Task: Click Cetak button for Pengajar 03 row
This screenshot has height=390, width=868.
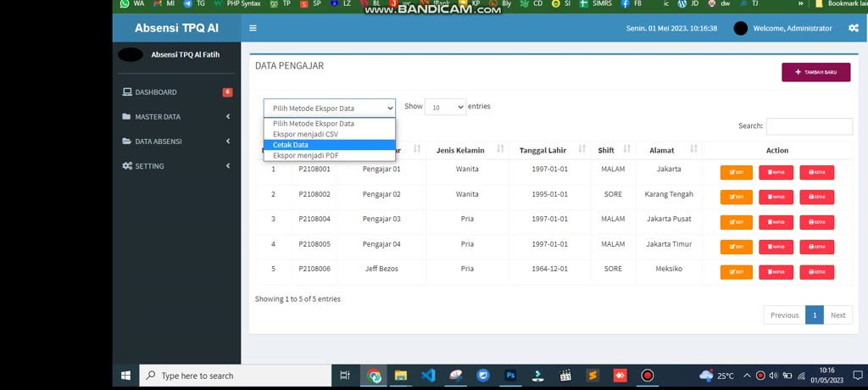Action: click(x=816, y=222)
